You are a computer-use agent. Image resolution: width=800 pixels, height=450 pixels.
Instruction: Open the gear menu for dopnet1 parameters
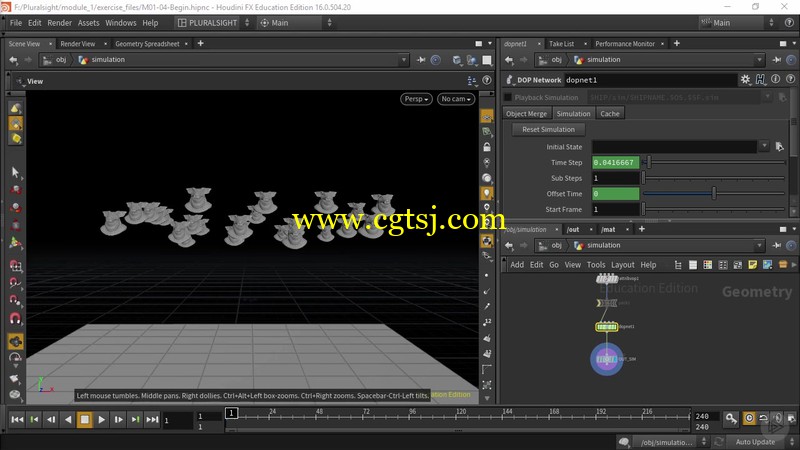point(745,80)
